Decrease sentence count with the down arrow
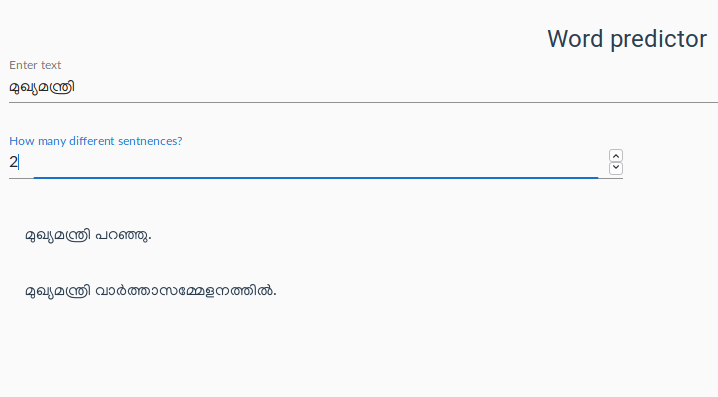Screen dimensions: 718x397 coord(616,168)
